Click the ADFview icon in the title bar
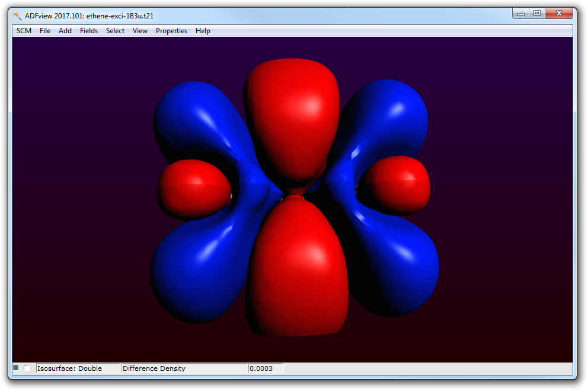The height and width of the screenshot is (391, 588). coord(17,16)
